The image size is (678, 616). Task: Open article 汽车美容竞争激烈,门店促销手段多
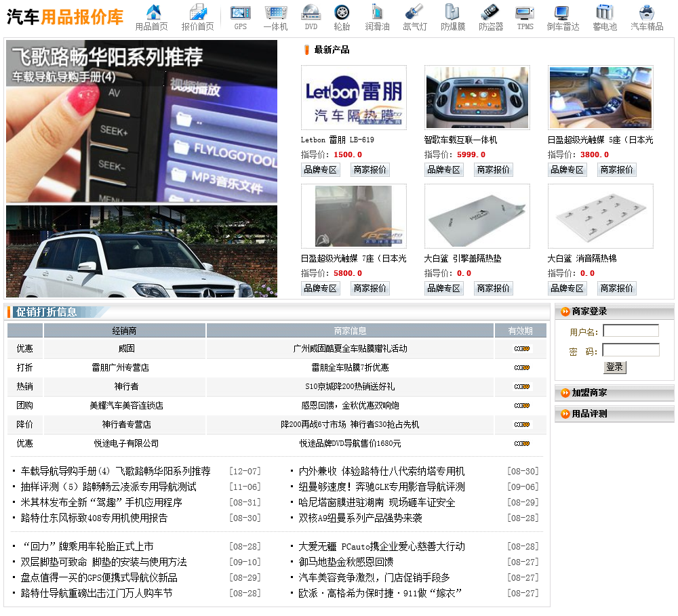coord(374,577)
